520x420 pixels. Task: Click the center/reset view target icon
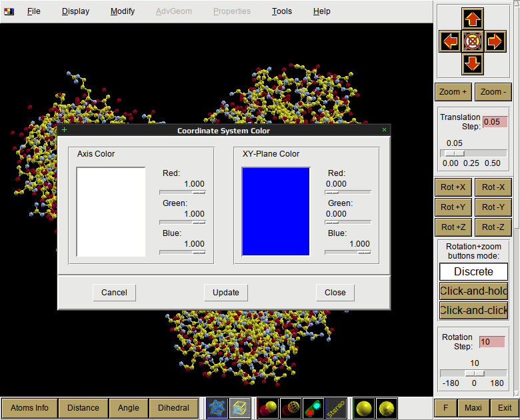coord(473,41)
